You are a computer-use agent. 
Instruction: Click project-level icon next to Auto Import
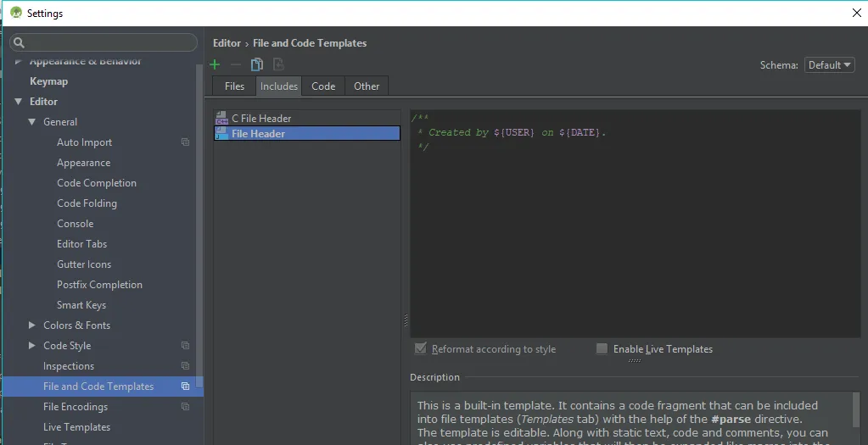pyautogui.click(x=186, y=142)
